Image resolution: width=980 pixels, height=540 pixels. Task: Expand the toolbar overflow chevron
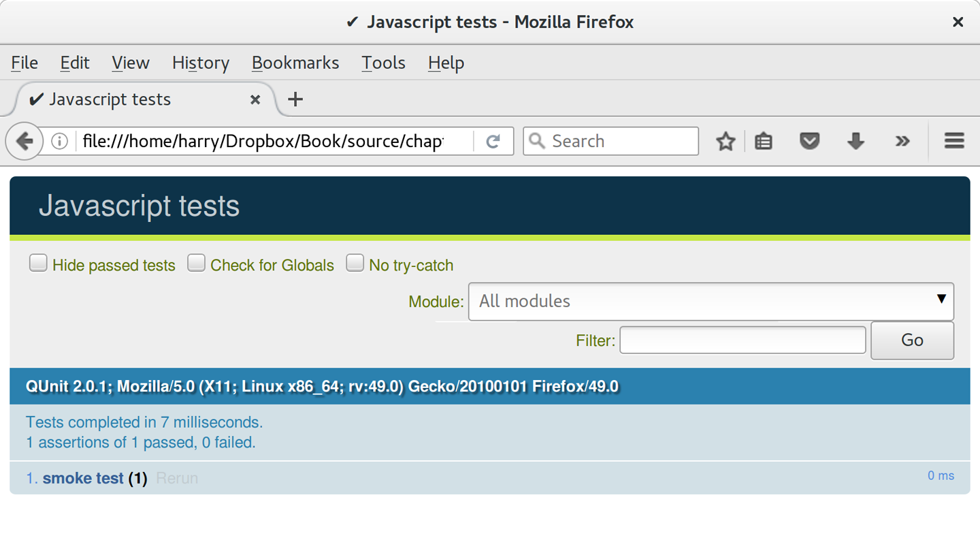(902, 142)
